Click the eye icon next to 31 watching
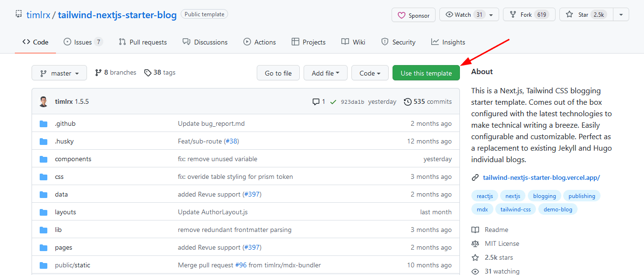644x275 pixels. pyautogui.click(x=475, y=272)
